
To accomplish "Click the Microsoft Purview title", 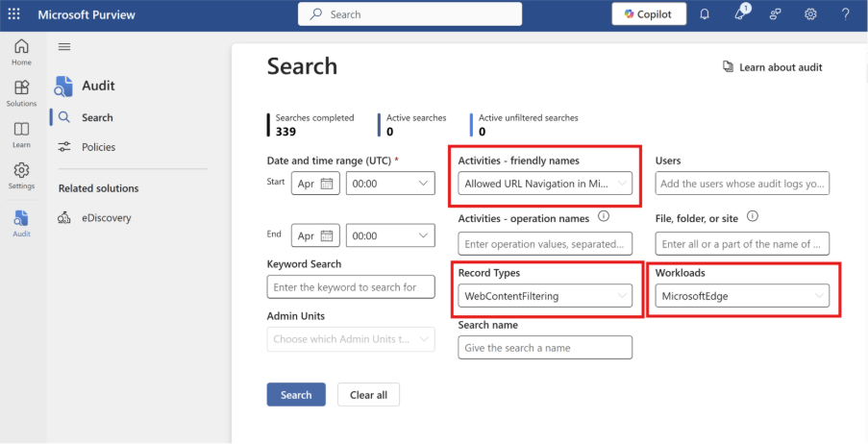I will 87,14.
